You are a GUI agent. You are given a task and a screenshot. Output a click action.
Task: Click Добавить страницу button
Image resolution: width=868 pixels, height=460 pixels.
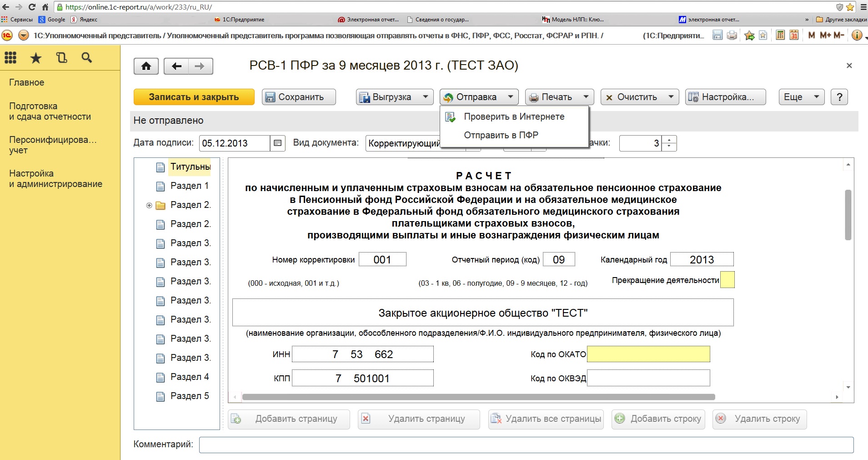289,419
